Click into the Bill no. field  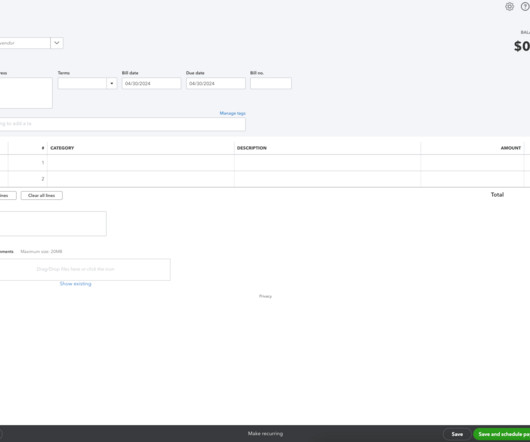[271, 83]
